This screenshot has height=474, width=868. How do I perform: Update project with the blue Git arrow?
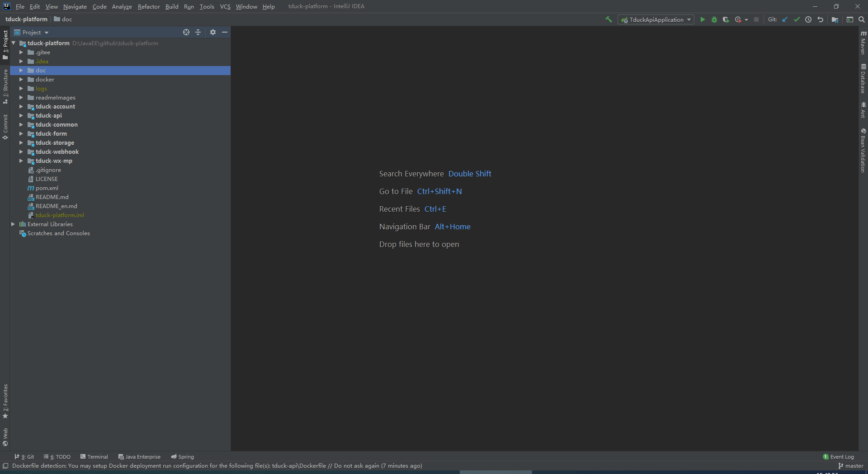[x=785, y=19]
